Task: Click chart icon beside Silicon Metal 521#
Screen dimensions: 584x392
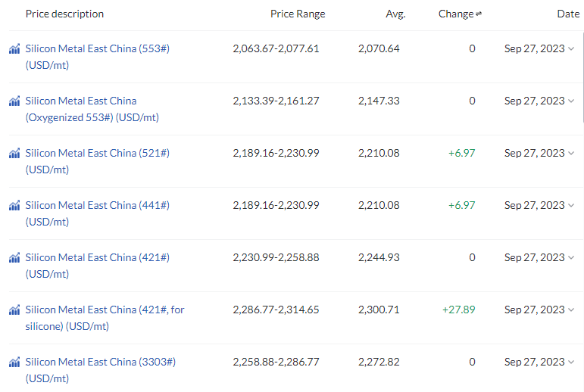Action: tap(14, 153)
